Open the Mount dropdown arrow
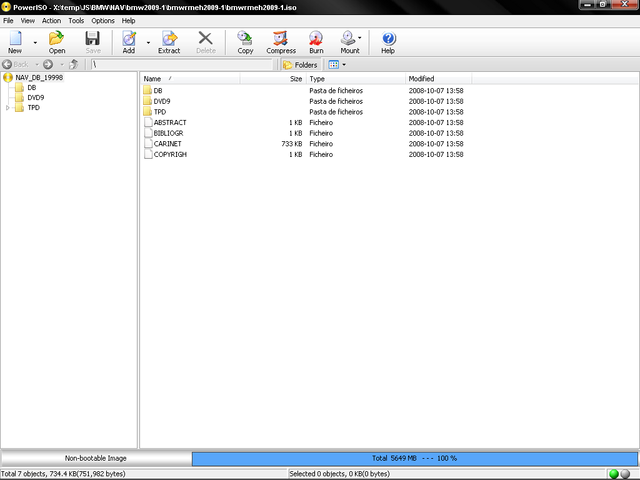Viewport: 640px width, 480px height. point(360,38)
